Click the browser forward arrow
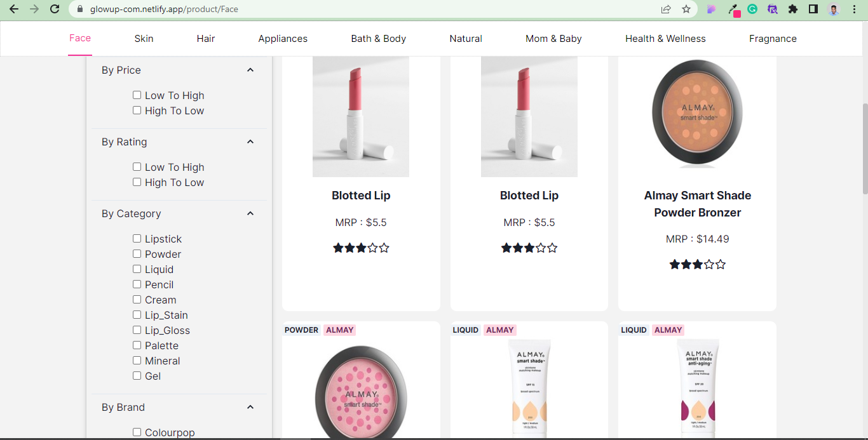Viewport: 868px width, 440px height. 34,9
